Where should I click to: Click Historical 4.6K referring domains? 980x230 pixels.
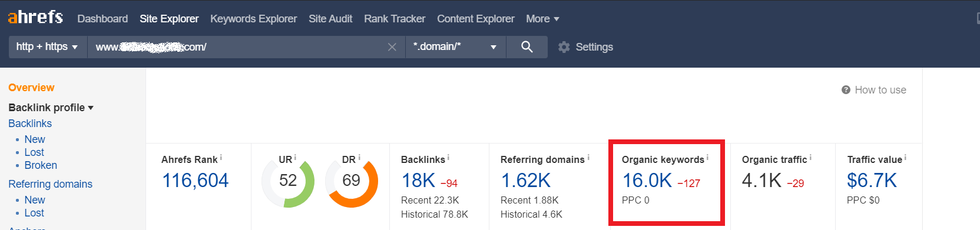(x=531, y=215)
